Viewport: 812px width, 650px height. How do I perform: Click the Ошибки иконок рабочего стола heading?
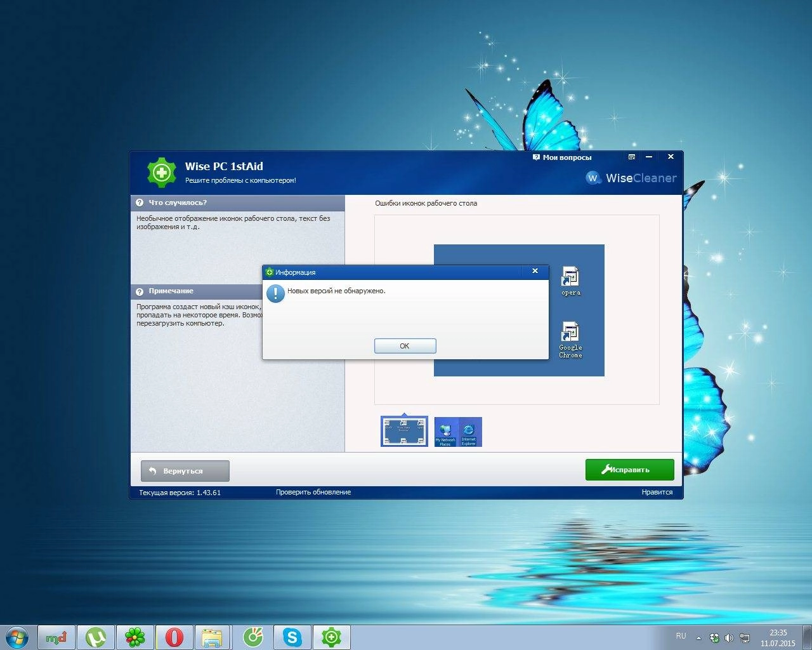pyautogui.click(x=426, y=203)
